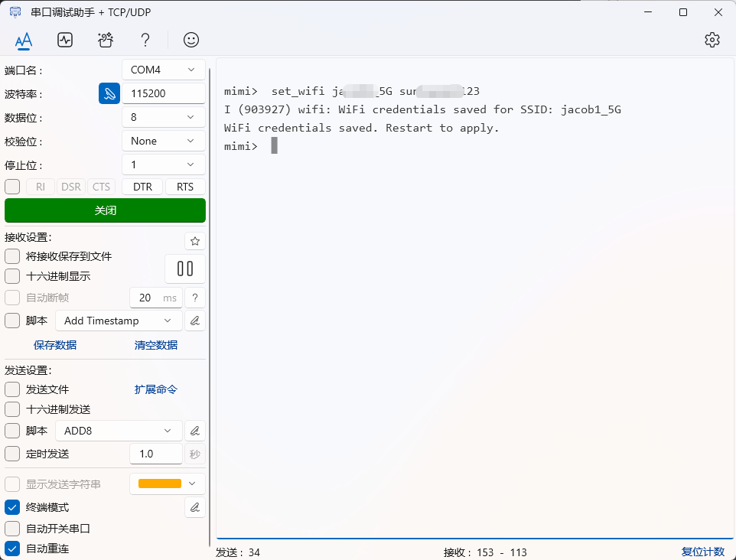Click the star favorite icon in receive settings
Image resolution: width=736 pixels, height=560 pixels.
[x=195, y=241]
